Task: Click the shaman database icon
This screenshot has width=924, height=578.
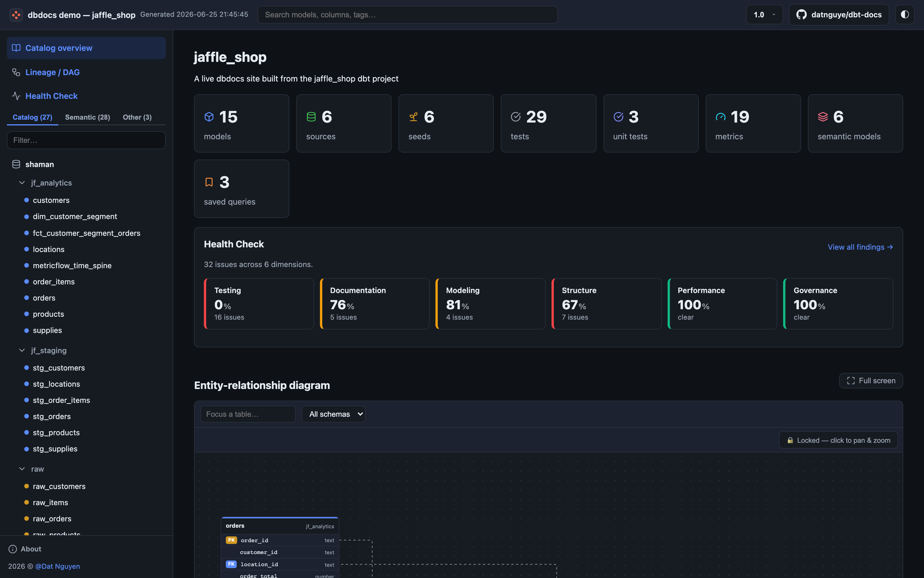Action: pyautogui.click(x=16, y=164)
